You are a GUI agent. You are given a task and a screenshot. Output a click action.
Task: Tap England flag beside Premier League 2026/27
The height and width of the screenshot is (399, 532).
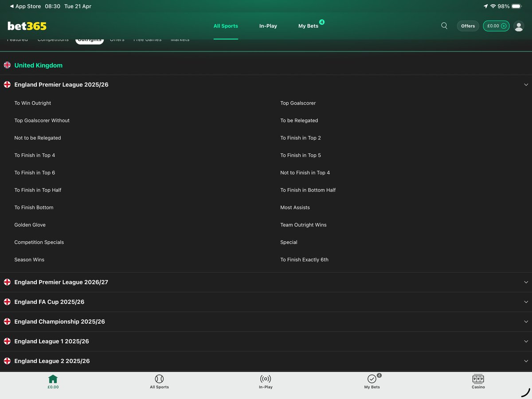(x=7, y=282)
